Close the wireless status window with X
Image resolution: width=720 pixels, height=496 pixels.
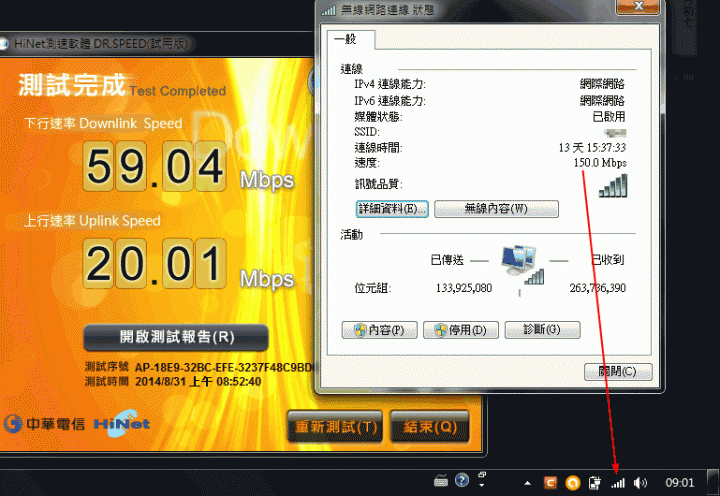[x=638, y=6]
